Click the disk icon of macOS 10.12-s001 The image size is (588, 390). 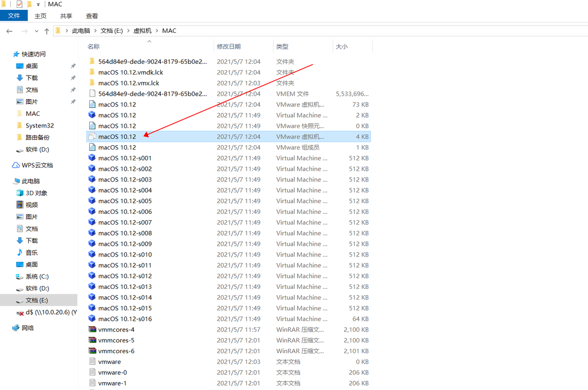(92, 158)
